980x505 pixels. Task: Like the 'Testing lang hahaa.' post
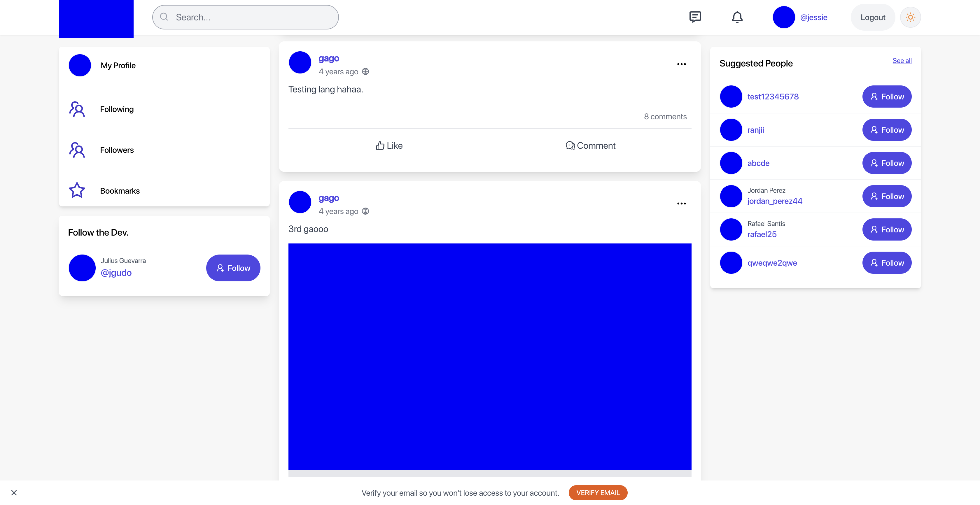pos(389,146)
